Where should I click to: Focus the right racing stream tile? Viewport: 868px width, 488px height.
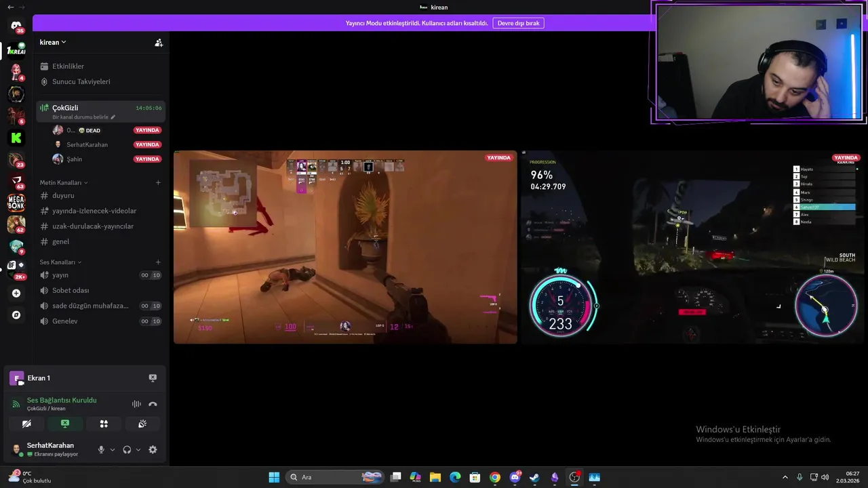point(693,247)
